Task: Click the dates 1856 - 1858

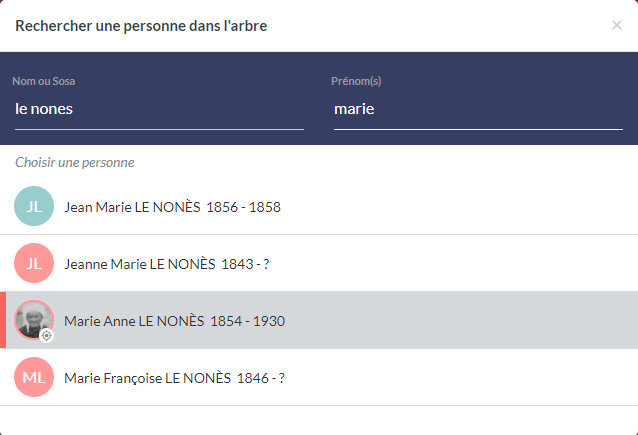Action: (244, 207)
